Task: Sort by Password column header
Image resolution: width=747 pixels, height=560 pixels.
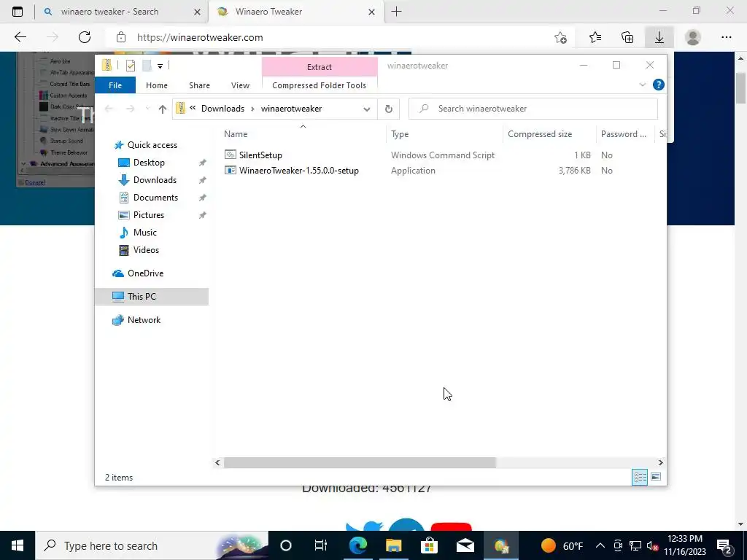Action: tap(625, 134)
